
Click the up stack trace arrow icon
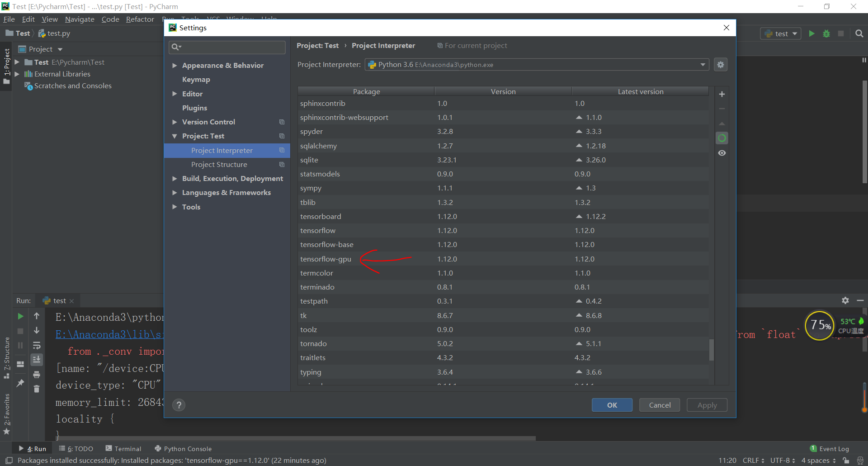click(x=37, y=316)
